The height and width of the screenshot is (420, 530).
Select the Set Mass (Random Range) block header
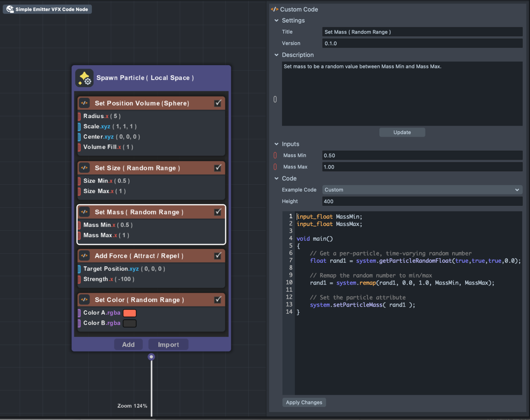(139, 212)
